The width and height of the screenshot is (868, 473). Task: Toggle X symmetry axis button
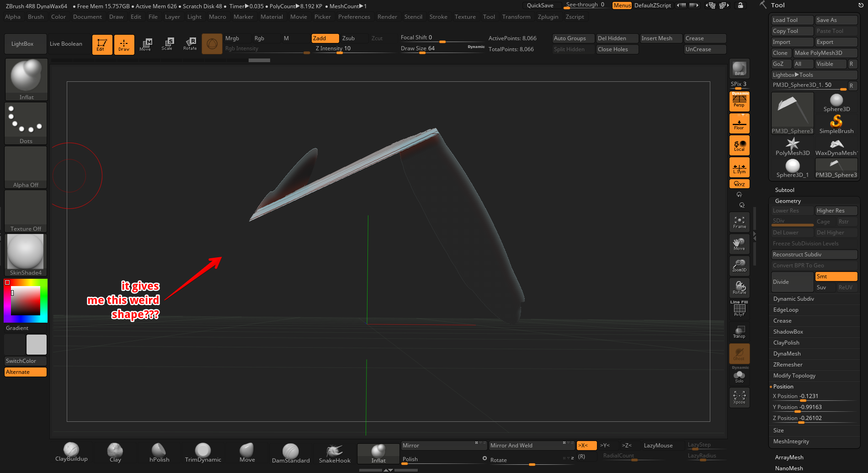[x=586, y=446]
